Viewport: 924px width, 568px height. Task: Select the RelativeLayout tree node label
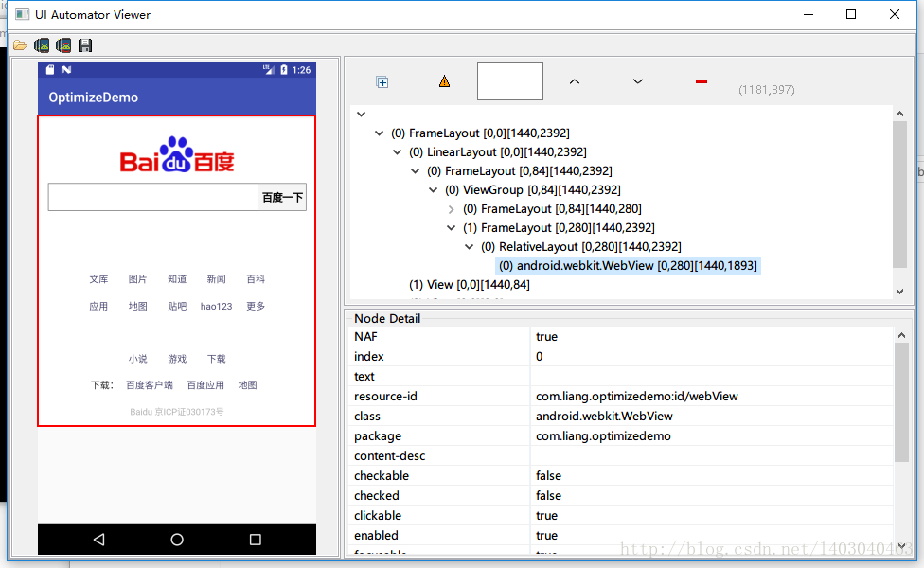[581, 247]
